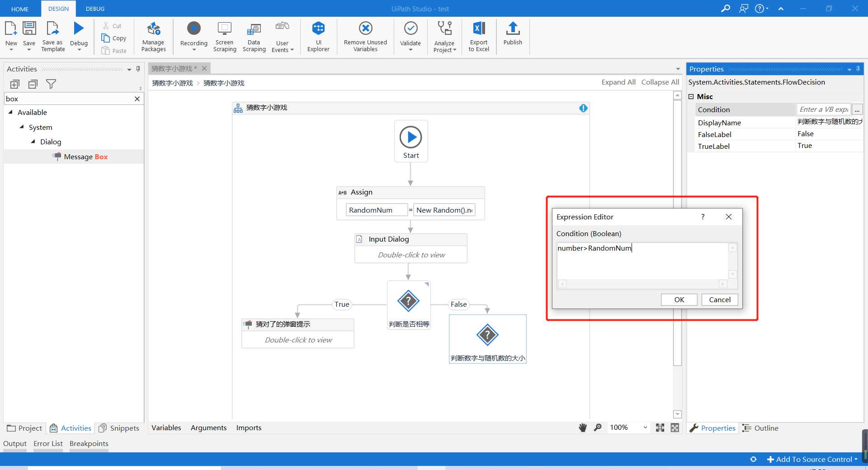The width and height of the screenshot is (868, 470).
Task: Switch to the HOME tab
Action: (20, 9)
